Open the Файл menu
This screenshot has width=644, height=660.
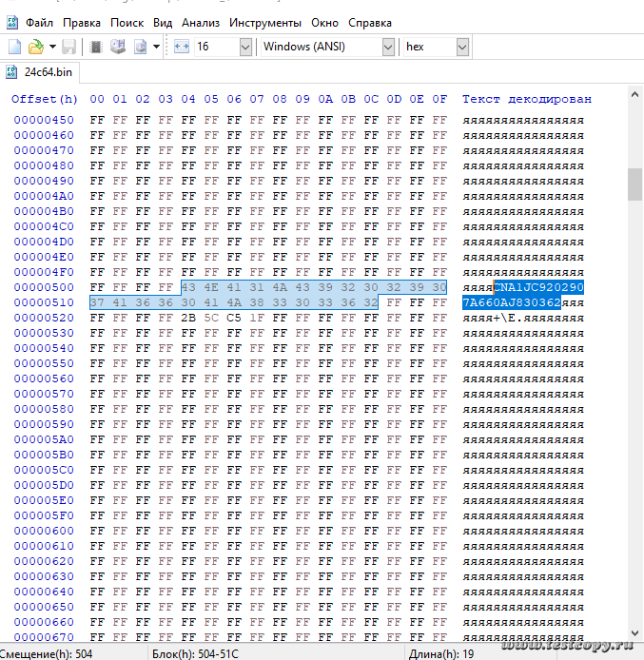[40, 22]
